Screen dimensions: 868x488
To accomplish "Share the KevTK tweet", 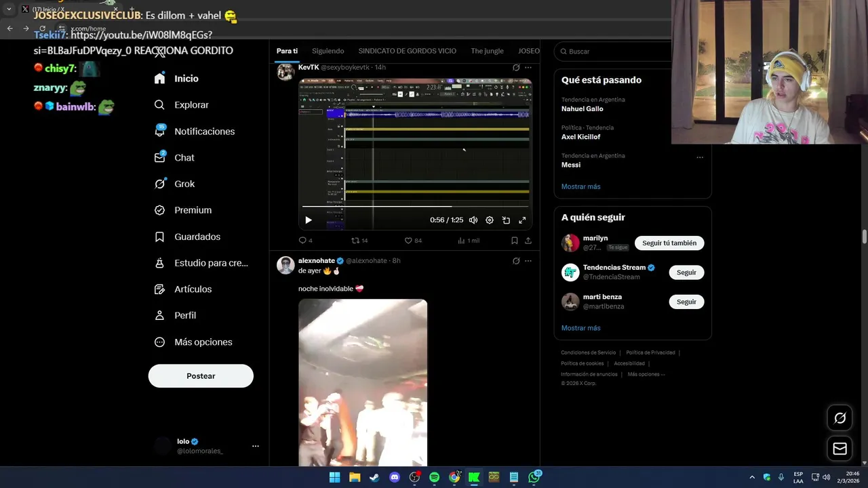I will point(528,241).
